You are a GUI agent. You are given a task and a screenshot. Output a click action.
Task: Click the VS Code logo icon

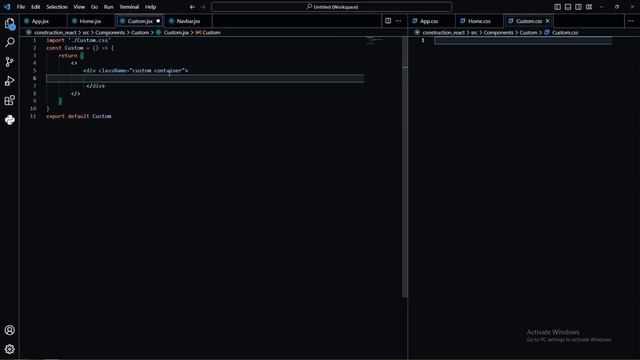[x=7, y=7]
